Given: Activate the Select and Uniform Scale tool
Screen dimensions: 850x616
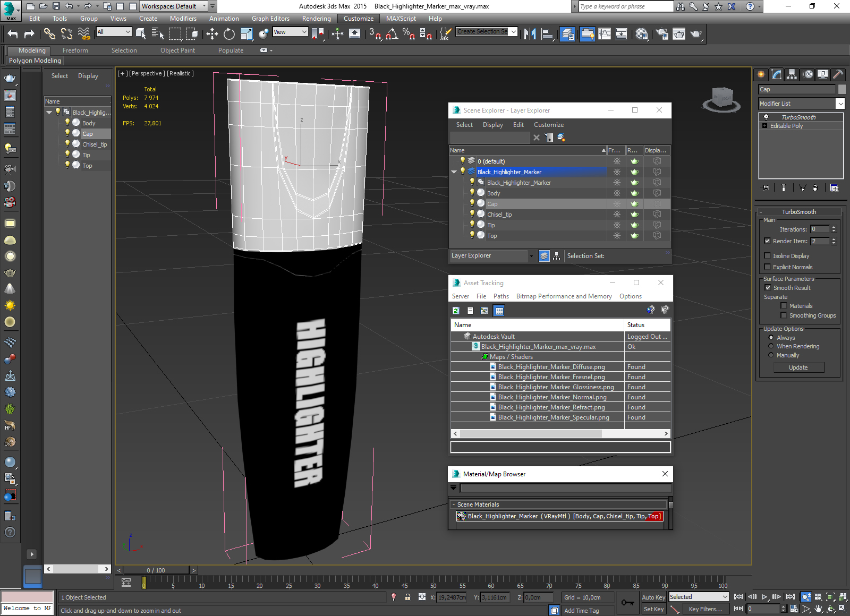Looking at the screenshot, I should click(x=246, y=34).
